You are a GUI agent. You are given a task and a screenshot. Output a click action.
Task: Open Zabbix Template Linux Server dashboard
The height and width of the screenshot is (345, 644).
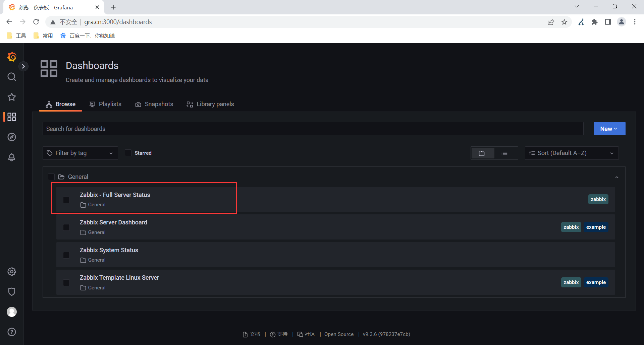(x=119, y=278)
